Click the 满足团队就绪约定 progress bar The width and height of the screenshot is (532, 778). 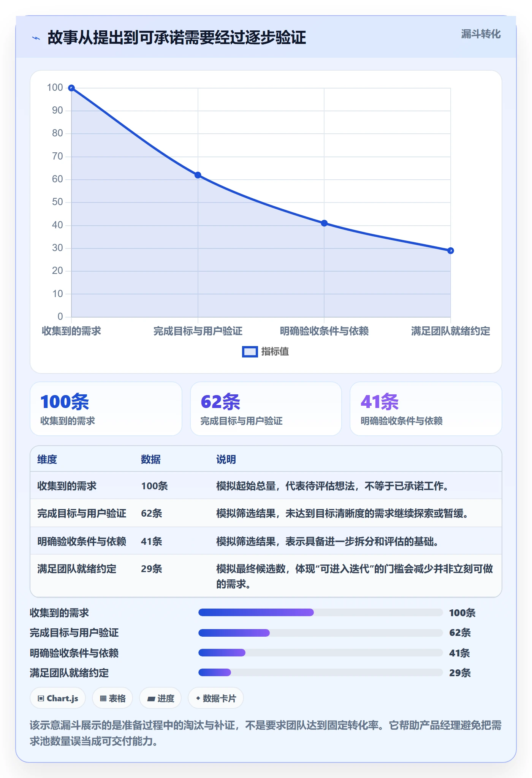coord(321,673)
